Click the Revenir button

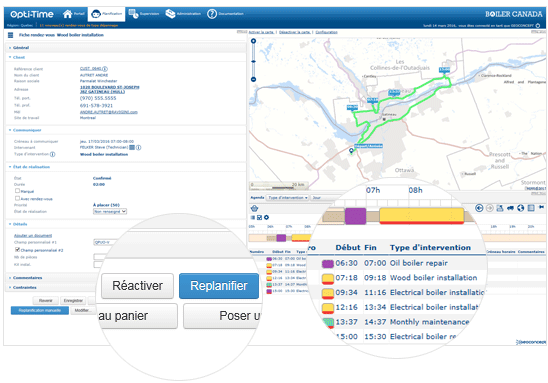(45, 301)
